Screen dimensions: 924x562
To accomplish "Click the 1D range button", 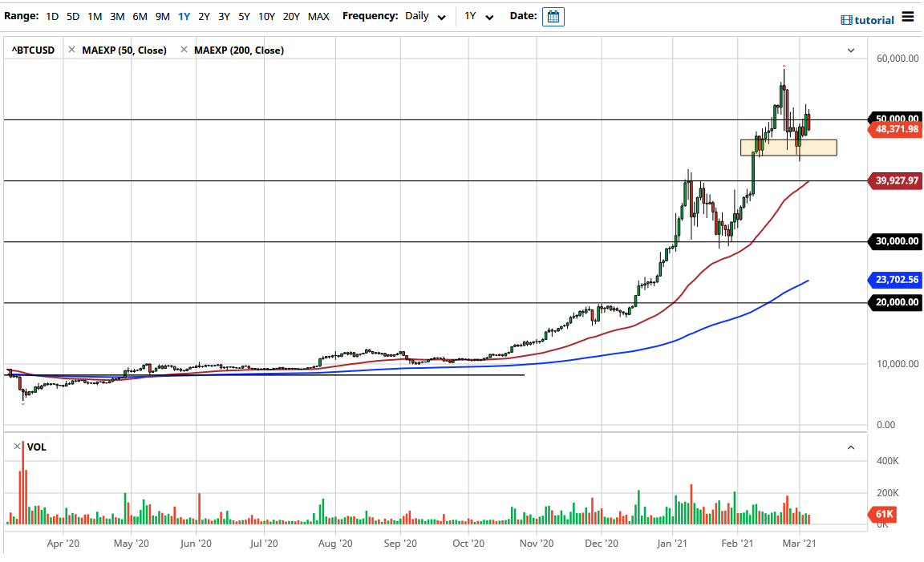I will coord(51,15).
